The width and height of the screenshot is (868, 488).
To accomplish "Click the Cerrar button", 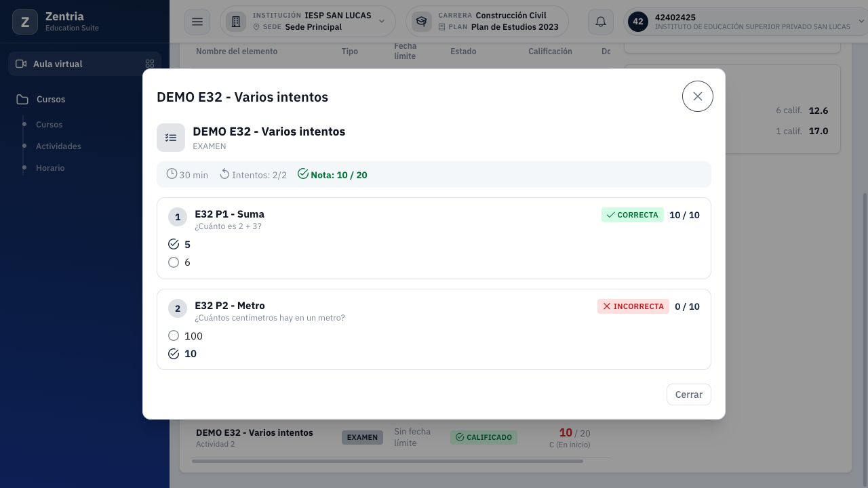I will [688, 394].
